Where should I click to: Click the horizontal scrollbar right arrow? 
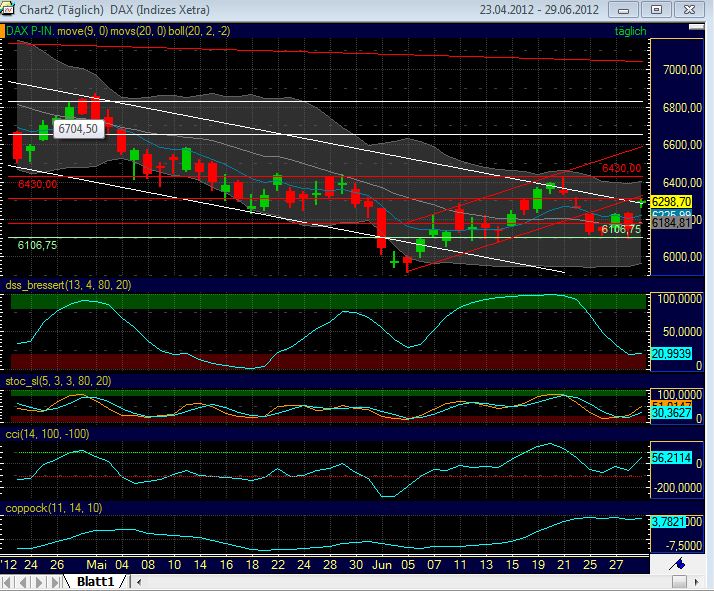coord(696,582)
